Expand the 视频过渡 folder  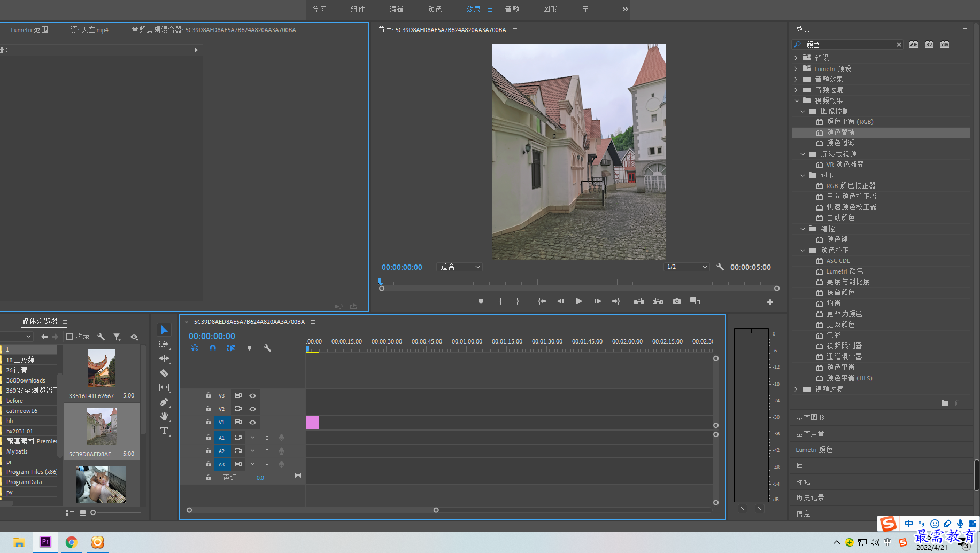796,389
